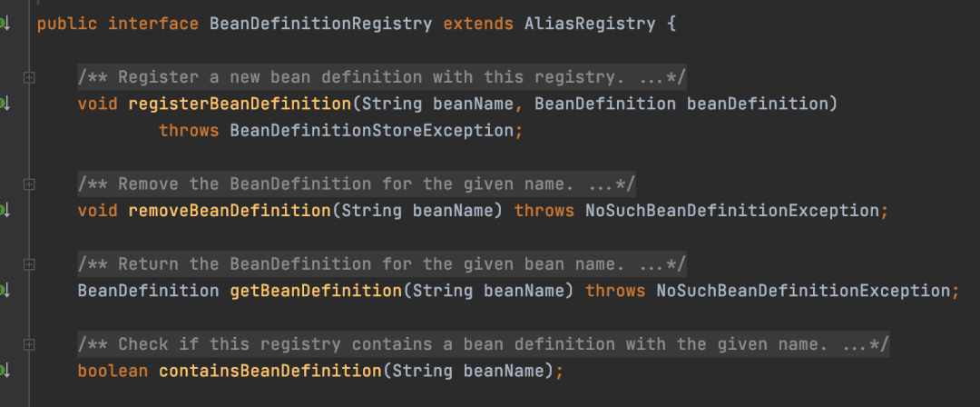
Task: Click gutter marker next to registerBeanDefinition method
Action: point(5,104)
